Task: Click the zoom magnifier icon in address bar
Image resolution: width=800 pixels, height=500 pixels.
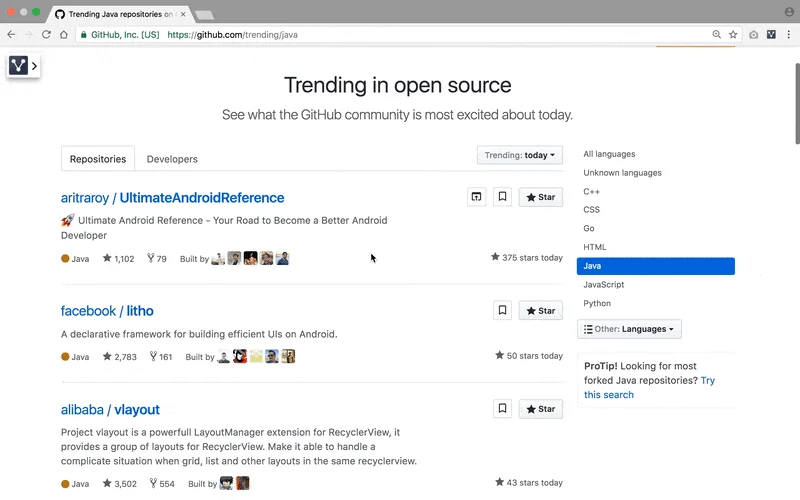Action: click(x=716, y=34)
